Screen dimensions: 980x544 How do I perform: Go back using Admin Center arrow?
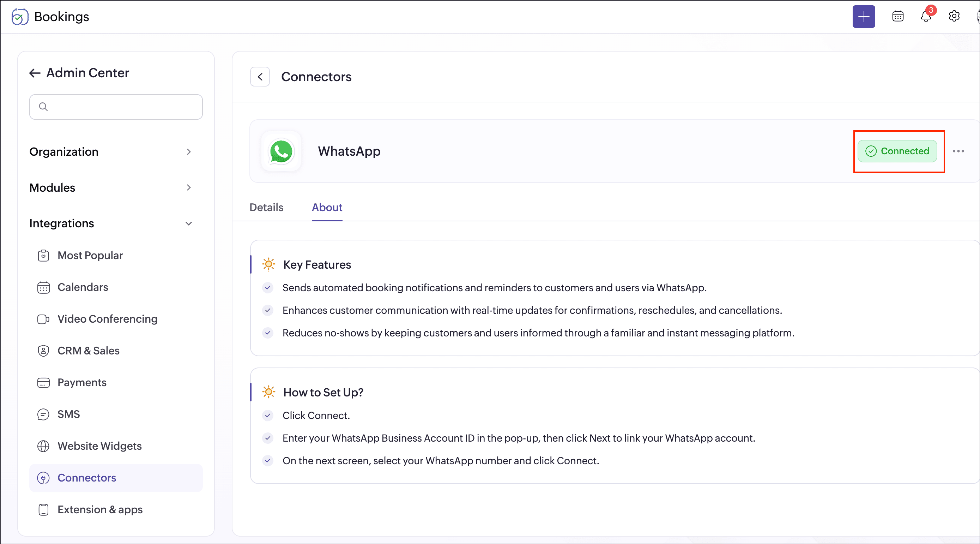click(x=35, y=73)
